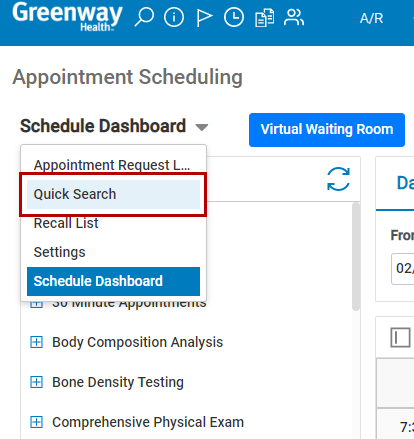Viewport: 414px width, 439px height.
Task: Click the Virtual Waiting Room button
Action: 327,130
